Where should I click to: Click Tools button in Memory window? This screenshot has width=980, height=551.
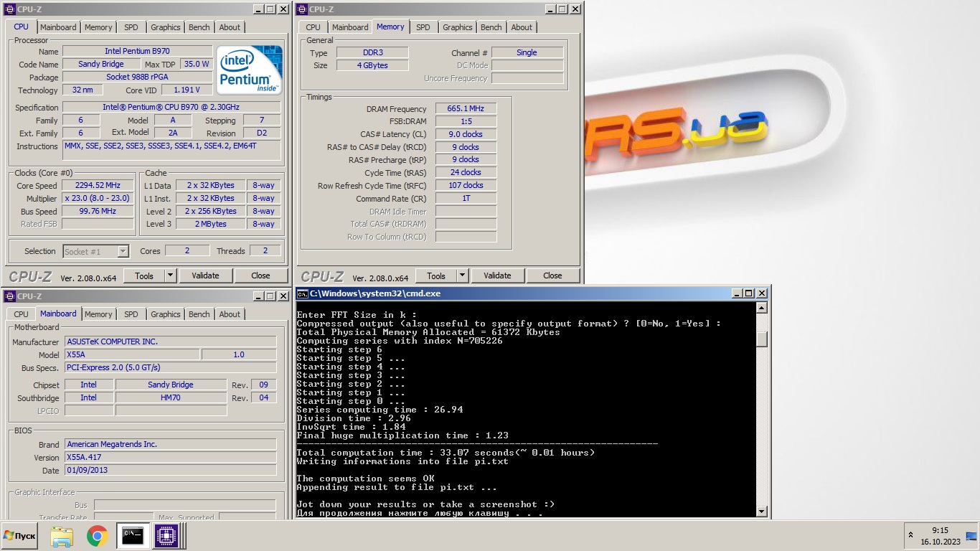coord(436,275)
